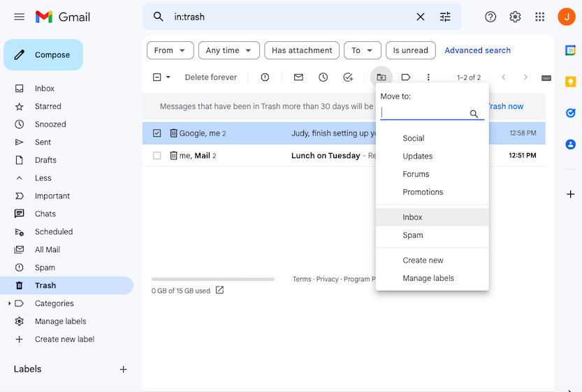Click the Privacy footer link
The height and width of the screenshot is (392, 582).
coord(327,279)
